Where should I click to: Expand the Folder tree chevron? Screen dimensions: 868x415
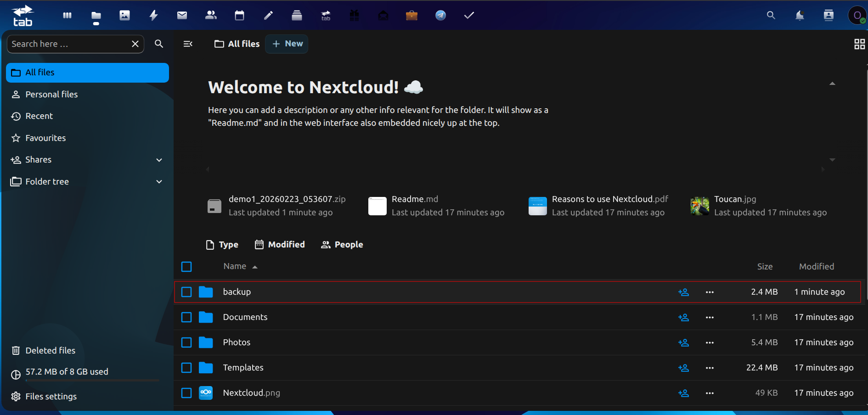tap(159, 182)
